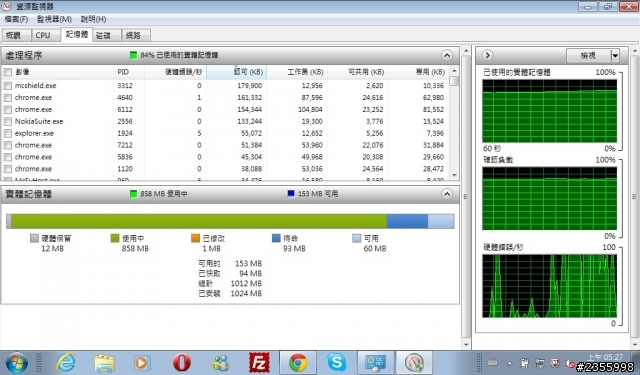The image size is (640, 375).
Task: Switch to the 概觀 tab
Action: (x=16, y=35)
